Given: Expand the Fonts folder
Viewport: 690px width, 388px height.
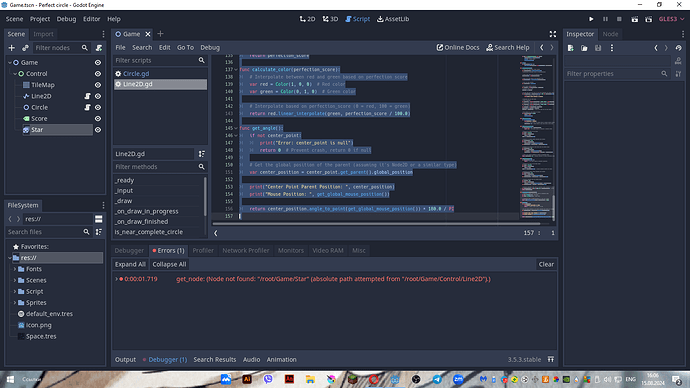Looking at the screenshot, I should [x=15, y=269].
